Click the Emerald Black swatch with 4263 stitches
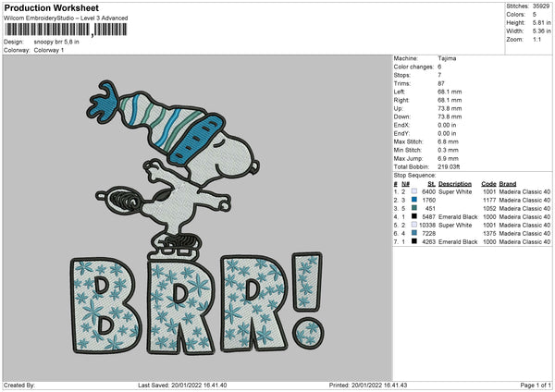 (x=413, y=241)
